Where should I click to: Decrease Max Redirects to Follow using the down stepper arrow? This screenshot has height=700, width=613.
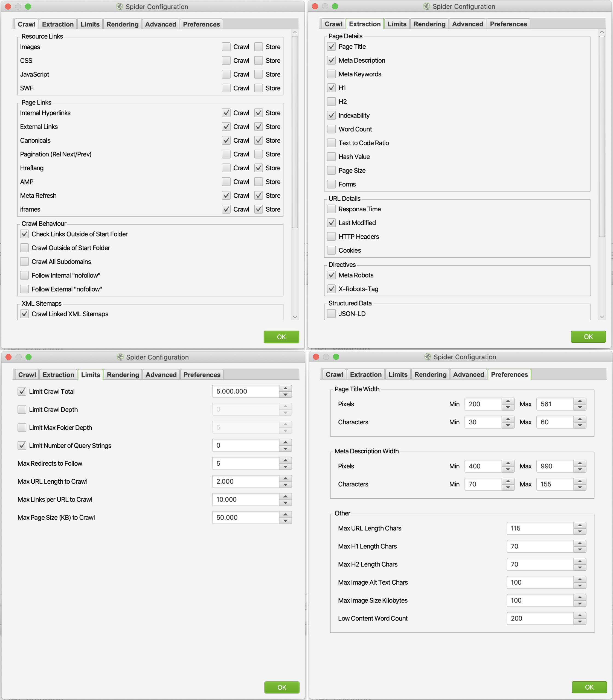285,467
